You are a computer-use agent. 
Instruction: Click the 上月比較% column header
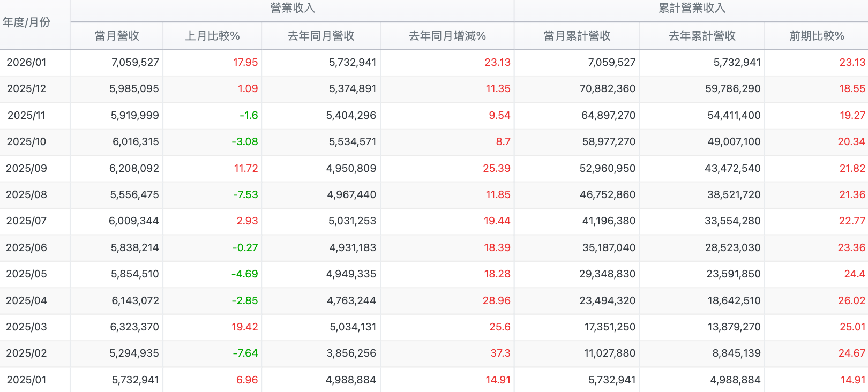[x=212, y=36]
